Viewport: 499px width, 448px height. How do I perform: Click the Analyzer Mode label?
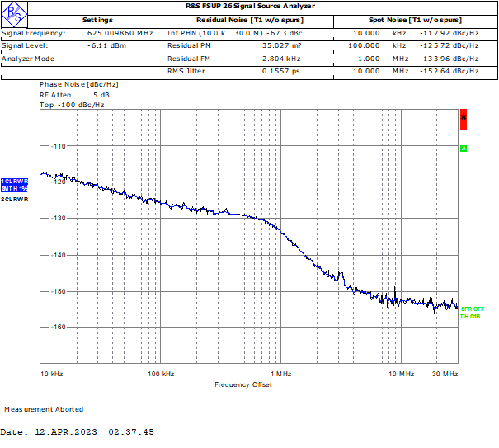[x=28, y=59]
